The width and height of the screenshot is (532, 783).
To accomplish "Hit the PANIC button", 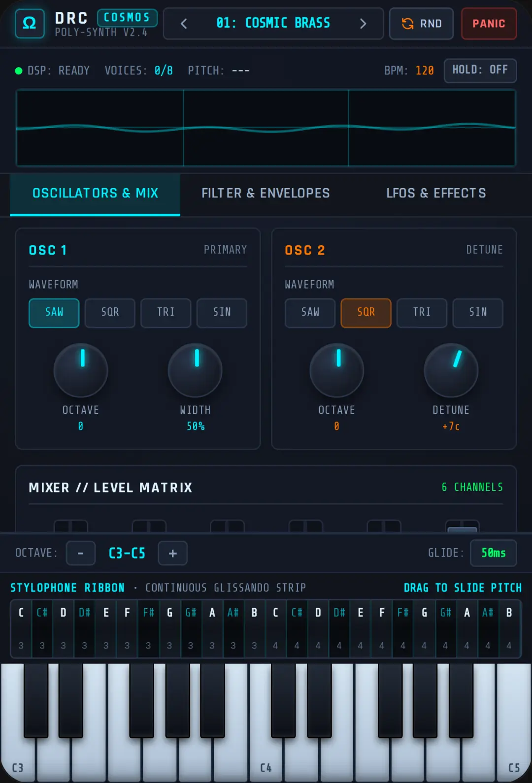I will pos(489,23).
